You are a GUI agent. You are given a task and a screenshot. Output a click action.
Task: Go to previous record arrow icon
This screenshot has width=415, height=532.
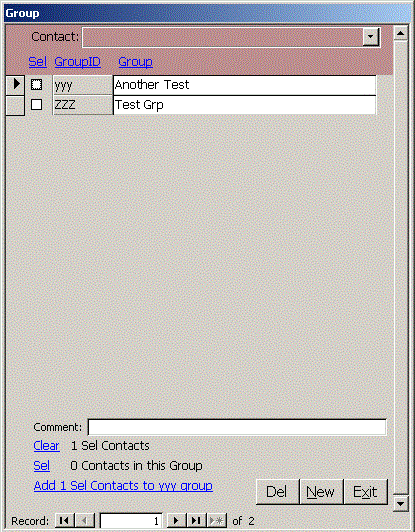coord(84,520)
